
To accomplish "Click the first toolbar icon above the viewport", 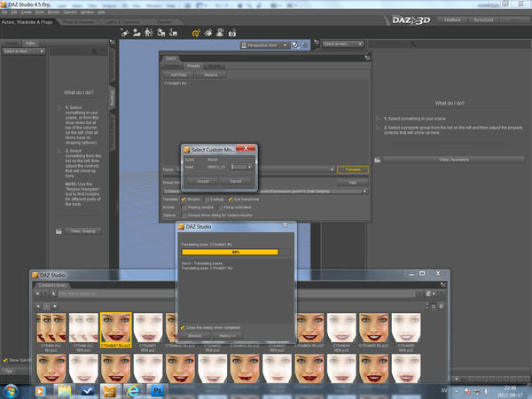I will pos(125,33).
